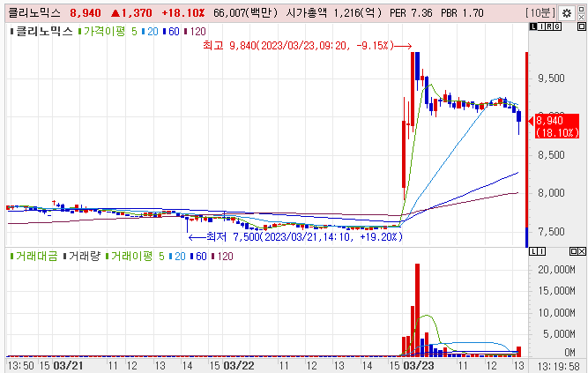This screenshot has width=588, height=373.
Task: Click the 20,000M volume axis label
Action: tap(556, 270)
